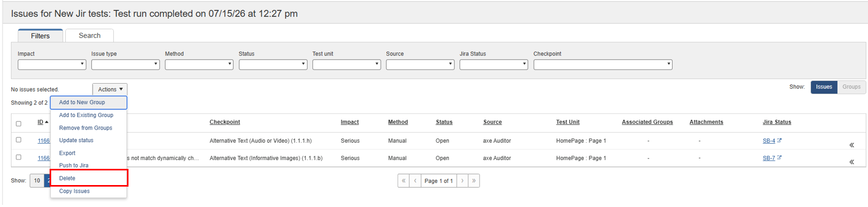
Task: Open the Status filter dropdown
Action: [x=273, y=64]
